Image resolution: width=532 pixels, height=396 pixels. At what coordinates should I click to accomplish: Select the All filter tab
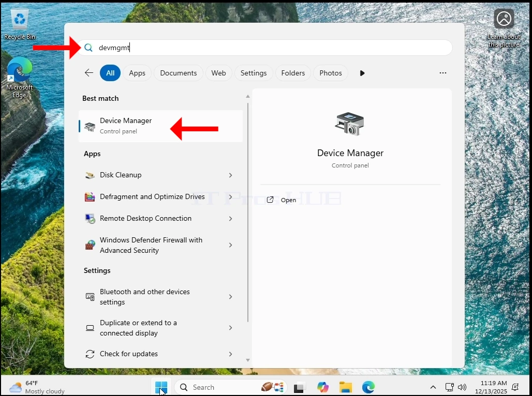tap(110, 73)
